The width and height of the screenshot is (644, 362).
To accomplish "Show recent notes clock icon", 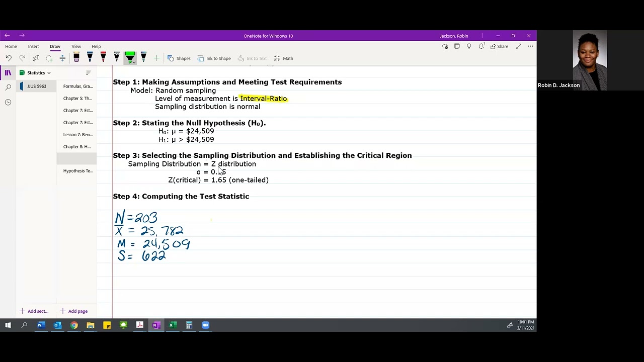I will pyautogui.click(x=8, y=102).
